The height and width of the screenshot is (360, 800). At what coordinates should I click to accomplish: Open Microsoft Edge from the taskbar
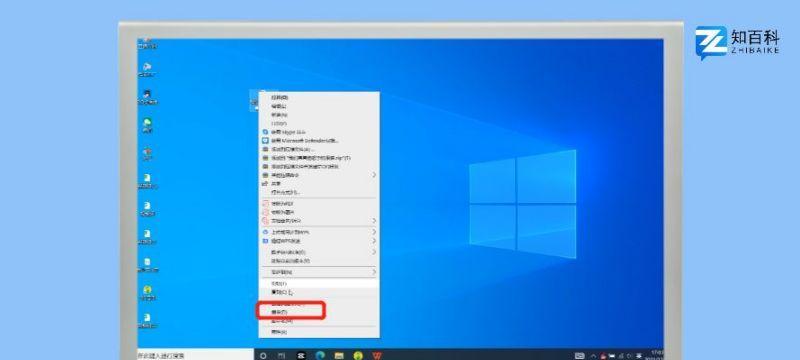320,355
